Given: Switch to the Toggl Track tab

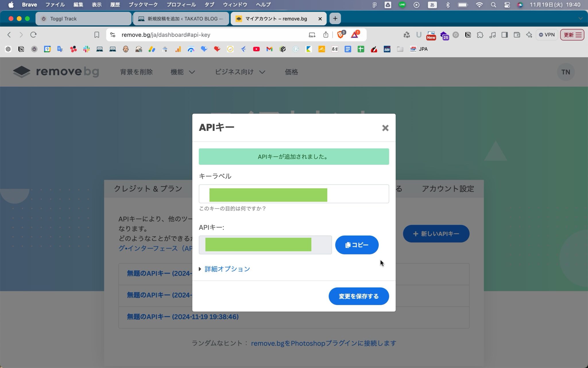Looking at the screenshot, I should [x=83, y=18].
